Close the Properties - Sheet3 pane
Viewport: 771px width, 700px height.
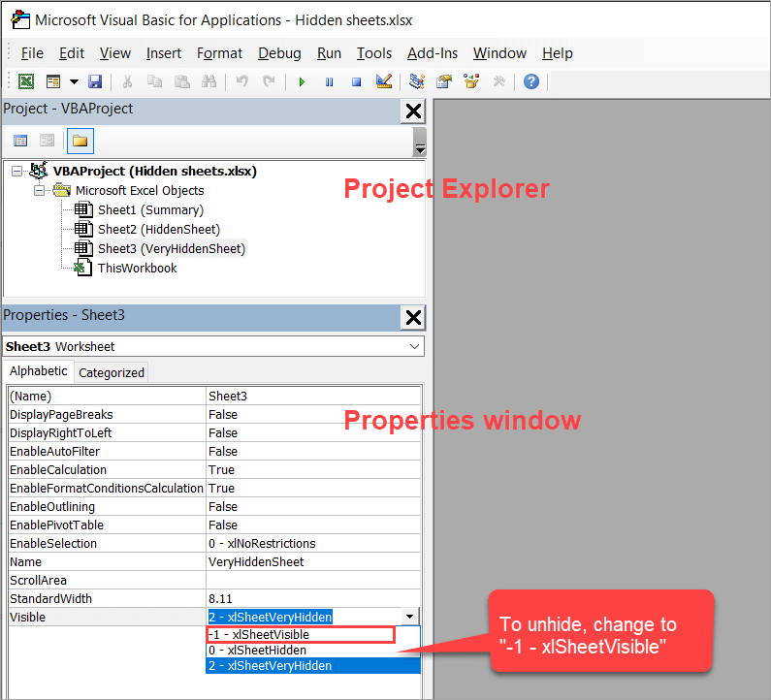(x=413, y=318)
